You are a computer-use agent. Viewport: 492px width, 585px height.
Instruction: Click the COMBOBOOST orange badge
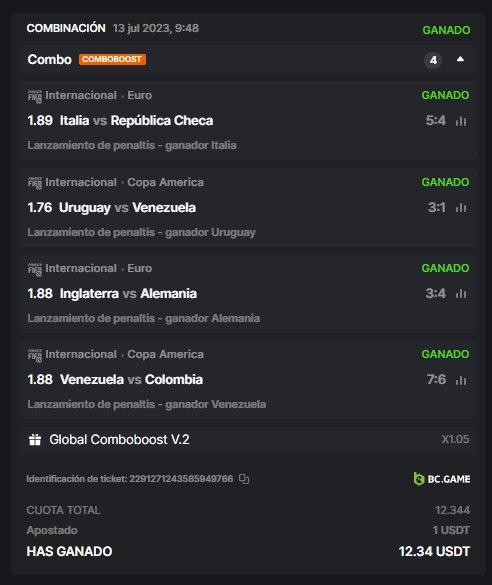click(112, 59)
